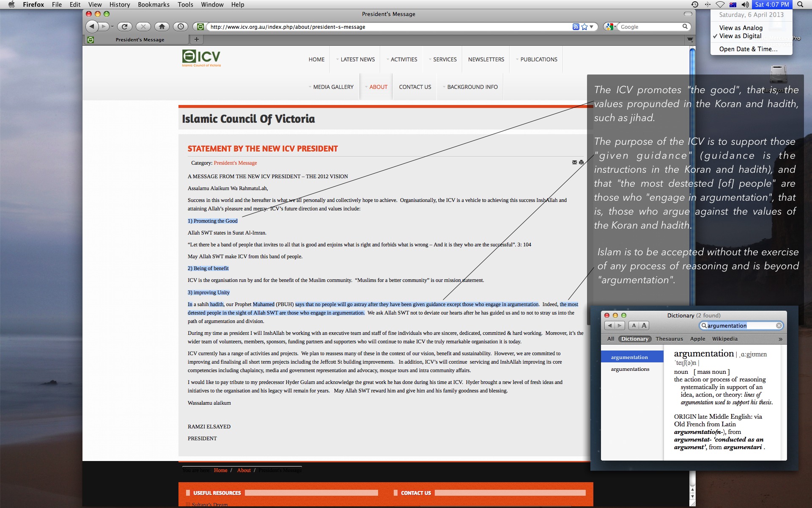Switch to Thesaurus tab in Dictionary
Viewport: 812px width, 508px height.
click(x=669, y=339)
